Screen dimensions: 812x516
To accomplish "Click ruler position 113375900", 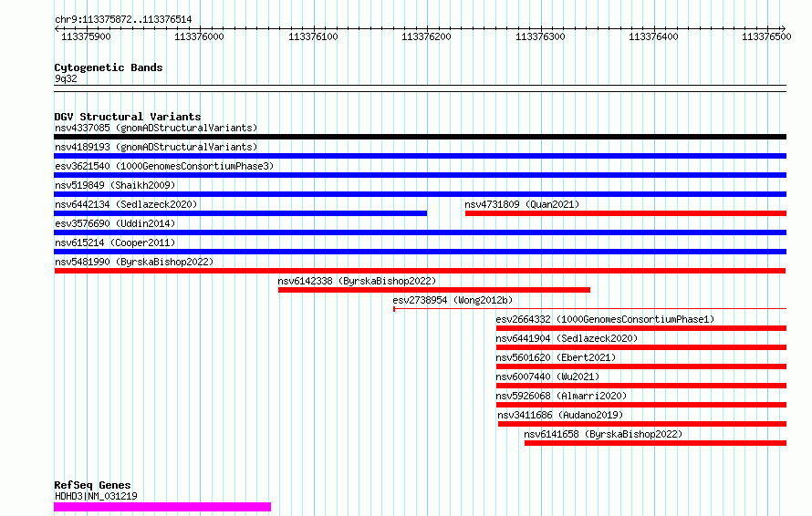I will coord(86,36).
